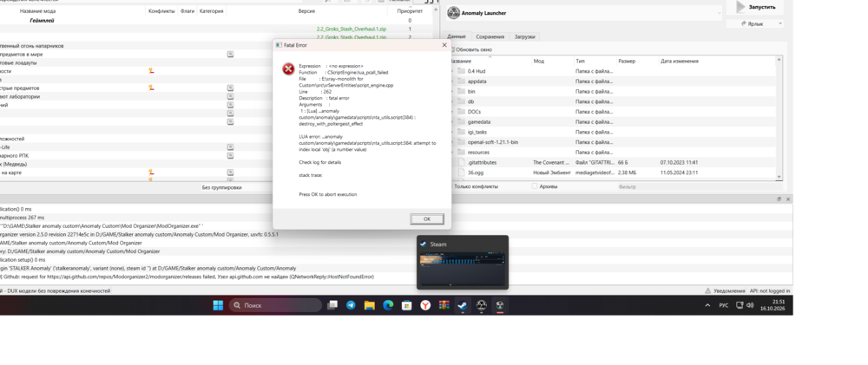Select the Геймплей separator row

pyautogui.click(x=216, y=21)
